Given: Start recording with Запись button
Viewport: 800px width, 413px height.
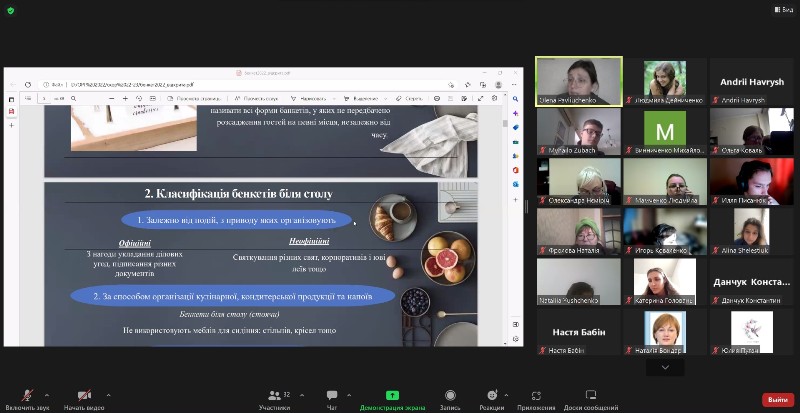Looking at the screenshot, I should tap(450, 398).
